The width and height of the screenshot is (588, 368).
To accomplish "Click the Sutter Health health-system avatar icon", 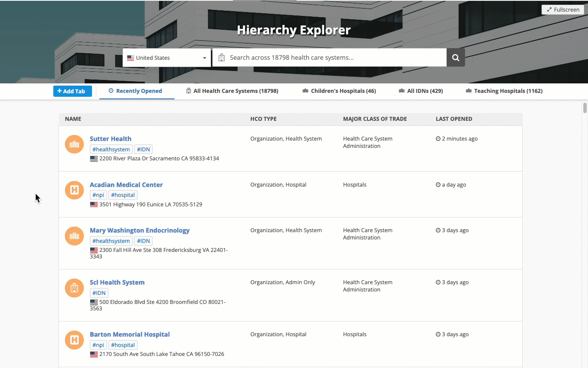I will (x=74, y=144).
